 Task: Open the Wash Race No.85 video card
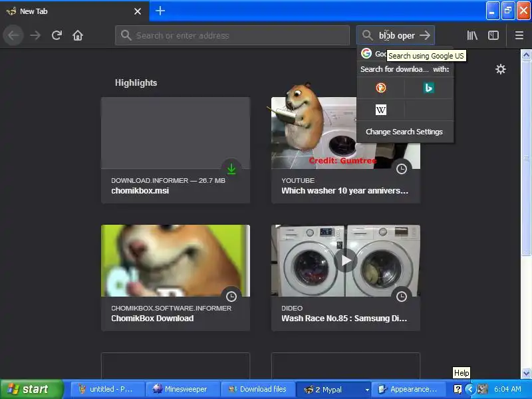345,277
